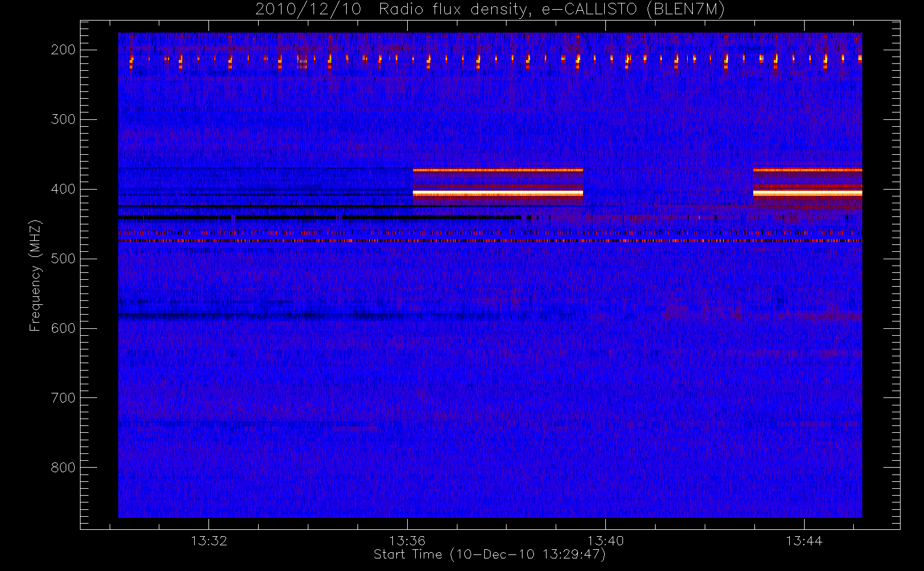Click the 13:44 time tick label
This screenshot has height=571, width=924.
coord(804,541)
